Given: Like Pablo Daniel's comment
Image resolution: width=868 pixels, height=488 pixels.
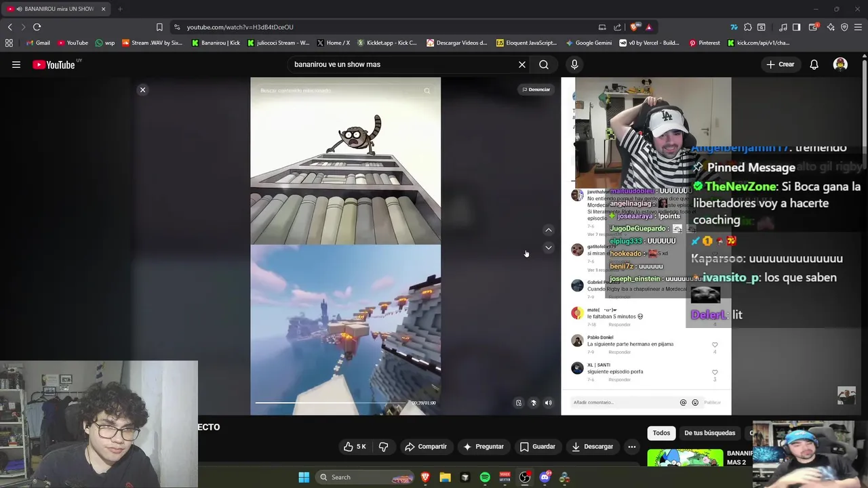Looking at the screenshot, I should point(715,345).
